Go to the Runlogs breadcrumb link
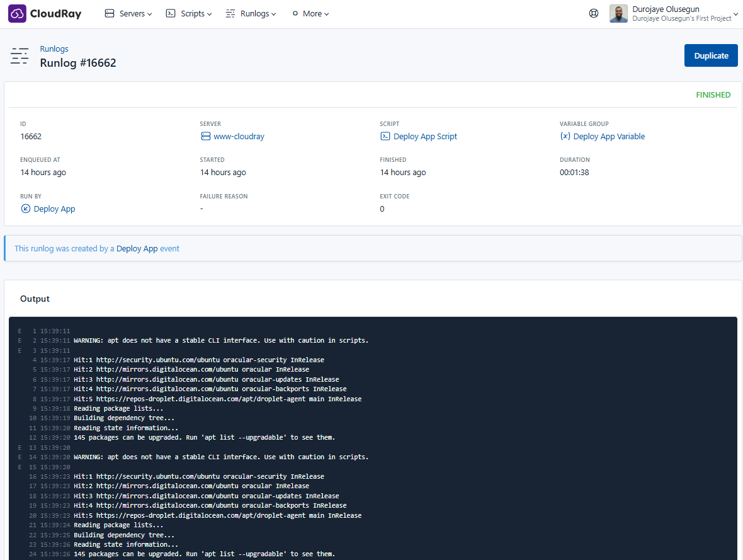 pyautogui.click(x=54, y=49)
